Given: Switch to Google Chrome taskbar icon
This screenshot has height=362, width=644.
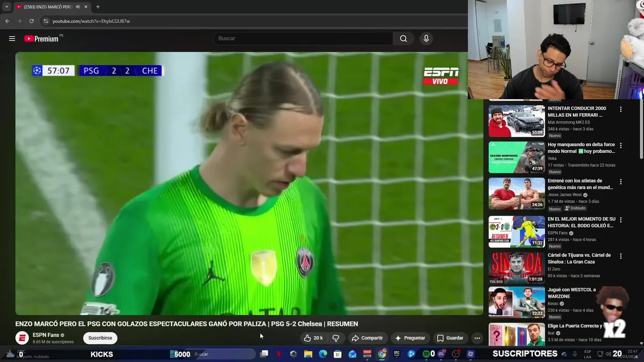Looking at the screenshot, I should pos(382,354).
